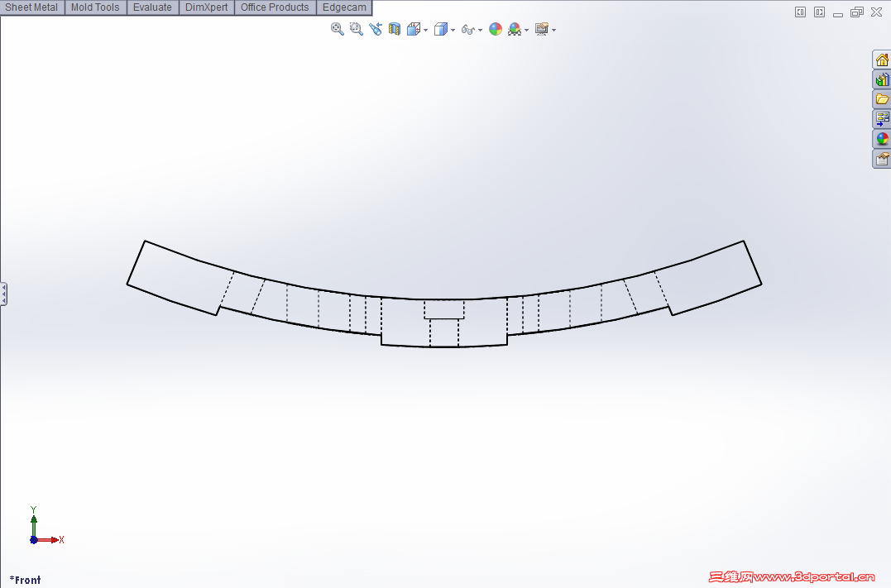
Task: Open the Custom Properties pane tab
Action: [x=882, y=159]
